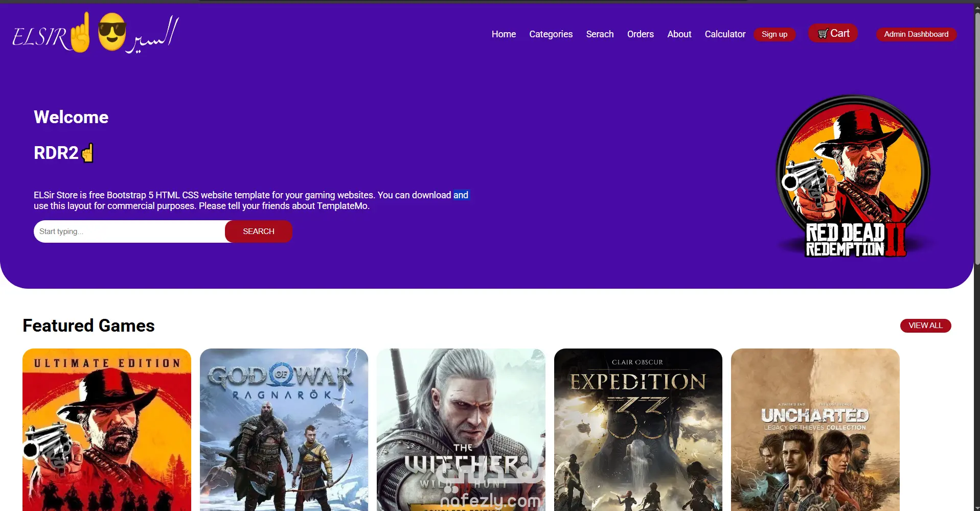Select the Uncharted Legacy of Thieves cover
Screen dimensions: 980x511
point(815,430)
